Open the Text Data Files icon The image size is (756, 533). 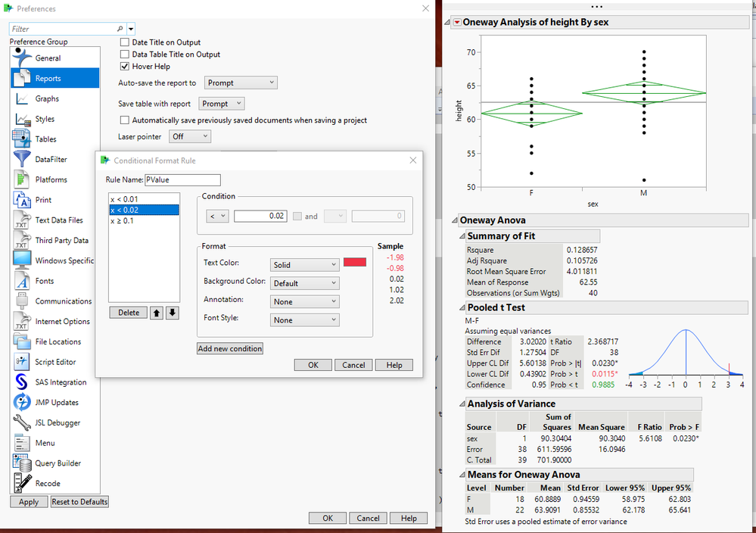[22, 220]
